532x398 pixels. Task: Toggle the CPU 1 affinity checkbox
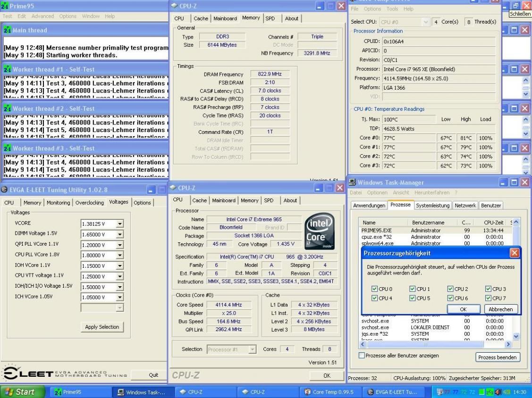[x=412, y=289]
